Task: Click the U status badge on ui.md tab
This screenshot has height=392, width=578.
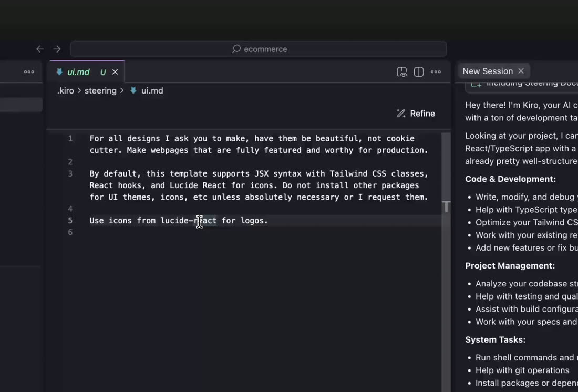Action: (103, 73)
